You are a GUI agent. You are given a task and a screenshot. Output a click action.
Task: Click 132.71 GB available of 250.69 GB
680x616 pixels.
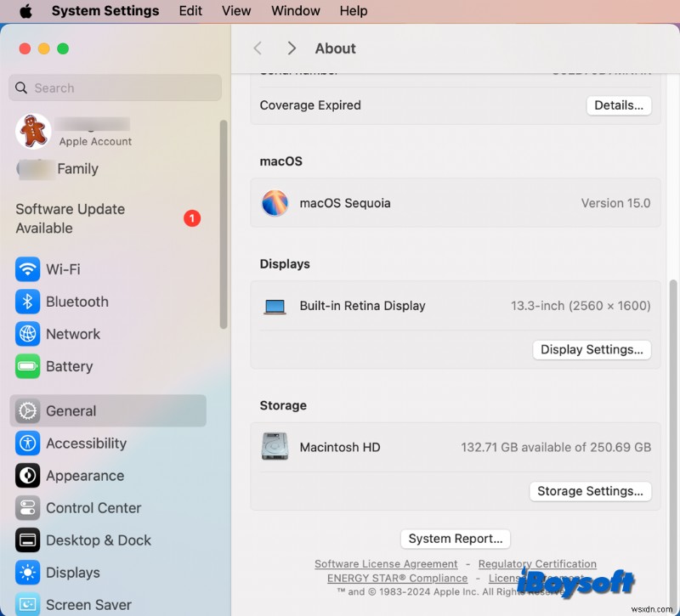click(556, 448)
